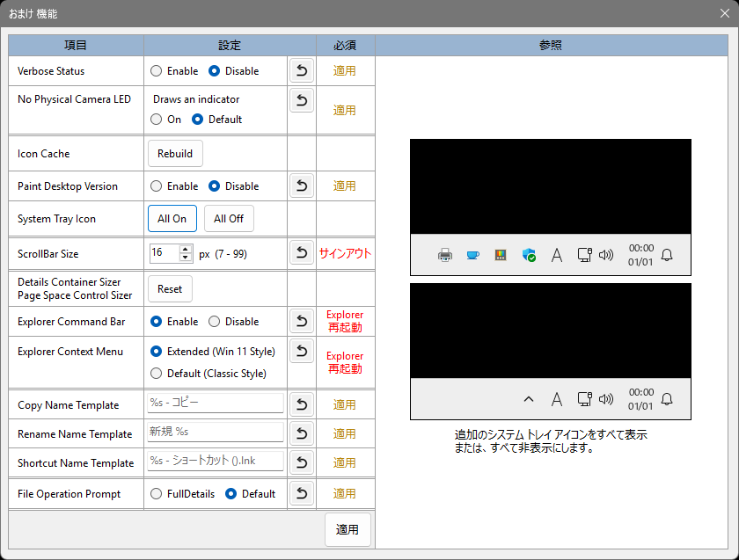Image resolution: width=739 pixels, height=560 pixels.
Task: Click the System Tray Icon row label
Action: (56, 219)
